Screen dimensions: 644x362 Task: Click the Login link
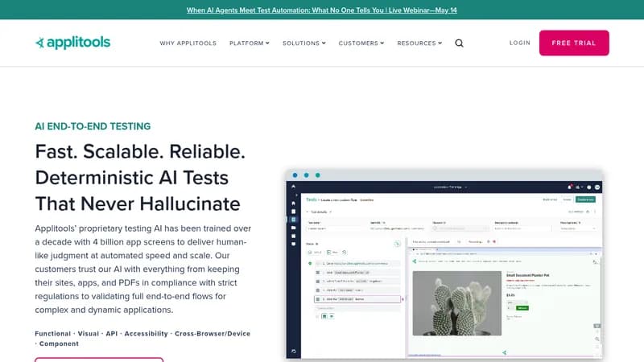point(520,43)
